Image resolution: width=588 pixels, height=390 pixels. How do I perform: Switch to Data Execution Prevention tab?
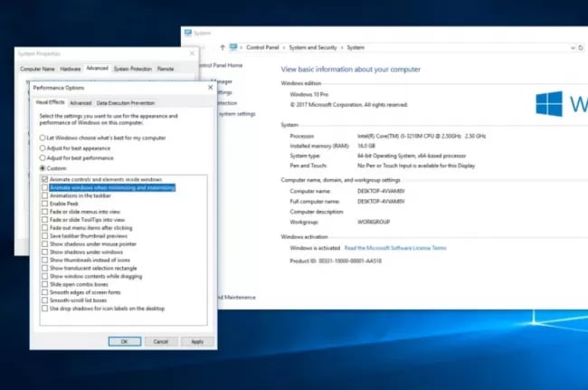[x=126, y=103]
